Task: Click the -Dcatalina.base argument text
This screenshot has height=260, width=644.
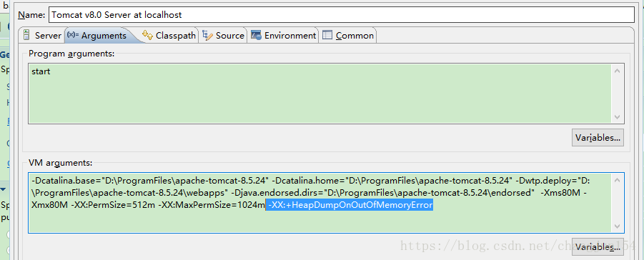Action: (150, 180)
